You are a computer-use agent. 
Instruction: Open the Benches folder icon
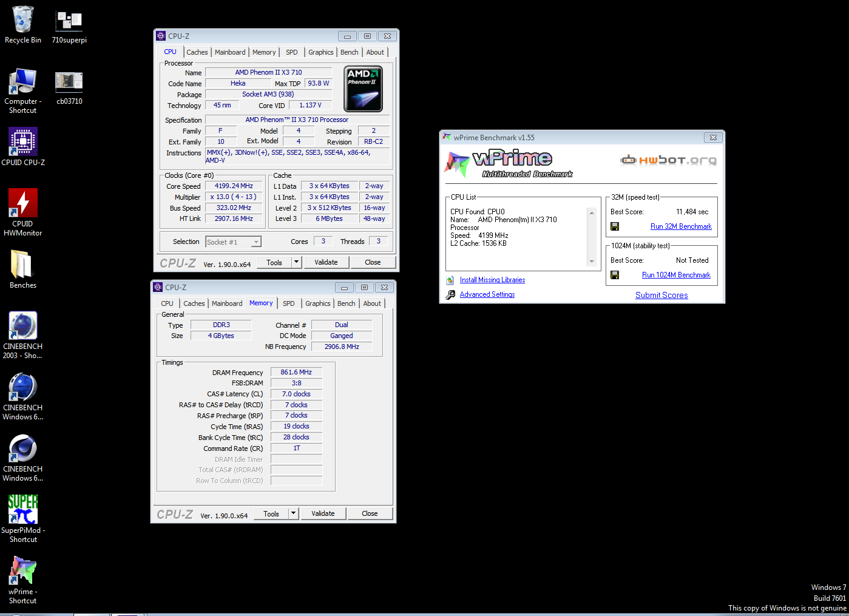coord(23,265)
